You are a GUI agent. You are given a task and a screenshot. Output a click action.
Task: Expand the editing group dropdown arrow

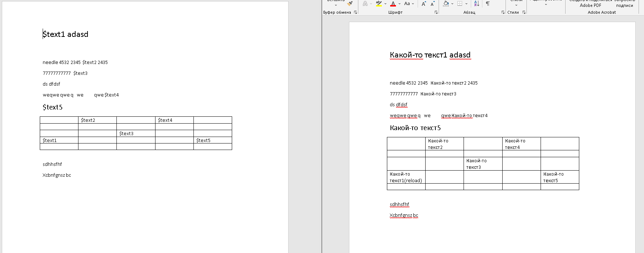(x=546, y=5)
